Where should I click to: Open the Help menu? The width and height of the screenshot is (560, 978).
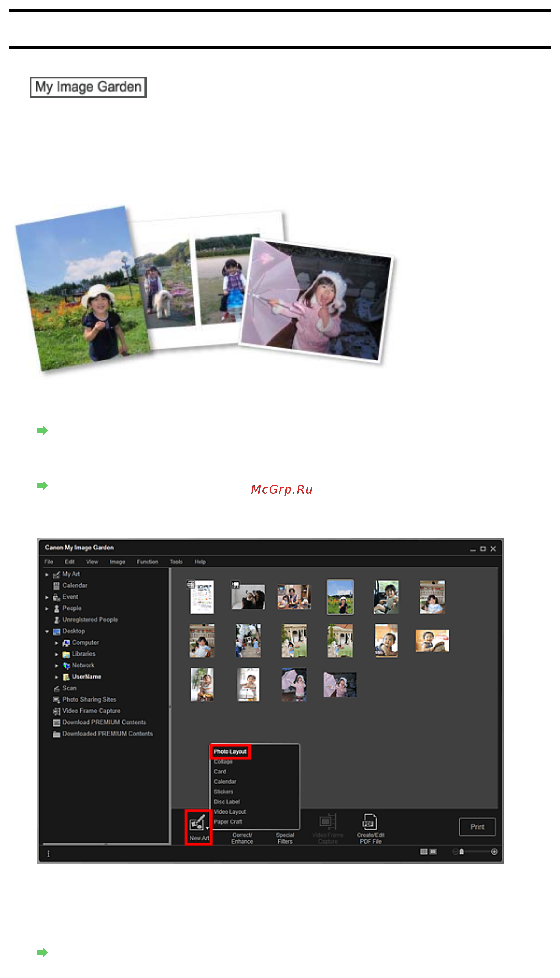200,562
